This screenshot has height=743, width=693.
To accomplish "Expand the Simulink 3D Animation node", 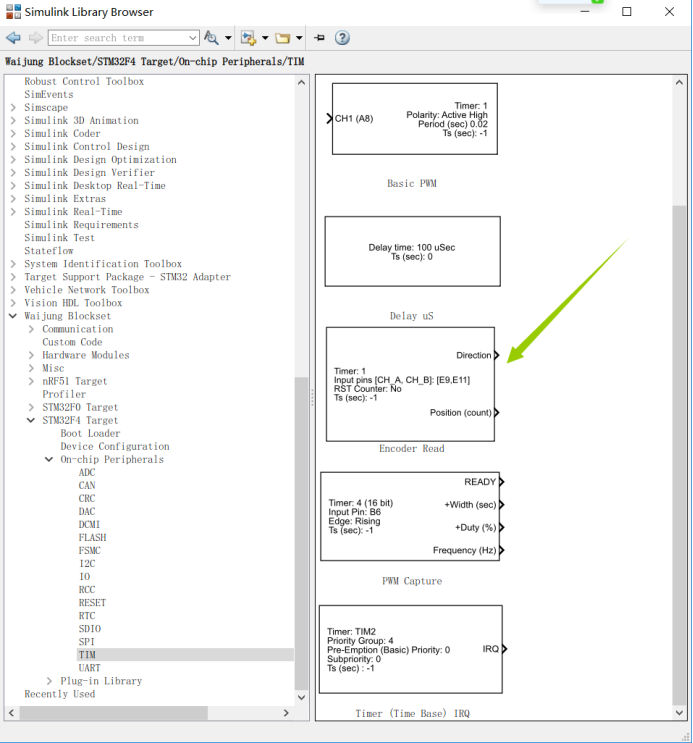I will pos(13,120).
